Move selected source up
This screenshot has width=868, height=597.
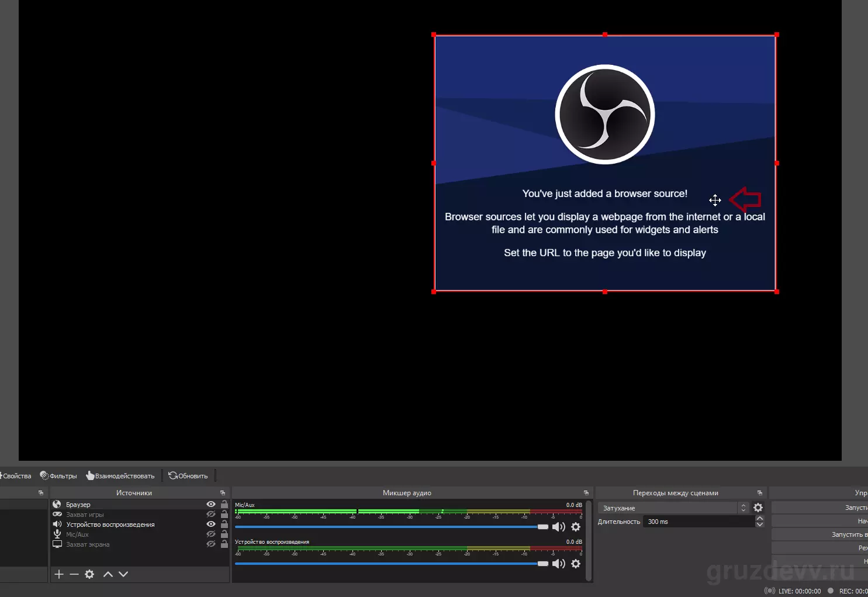[108, 574]
